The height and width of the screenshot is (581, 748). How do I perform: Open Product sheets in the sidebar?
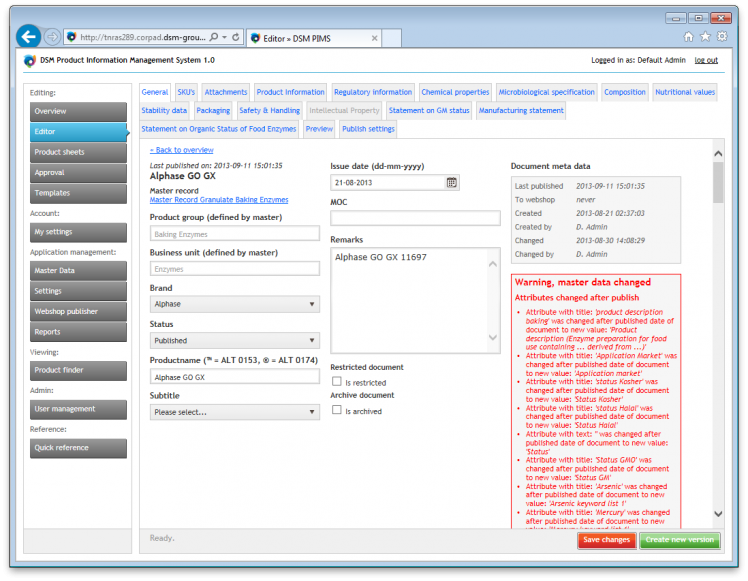78,153
